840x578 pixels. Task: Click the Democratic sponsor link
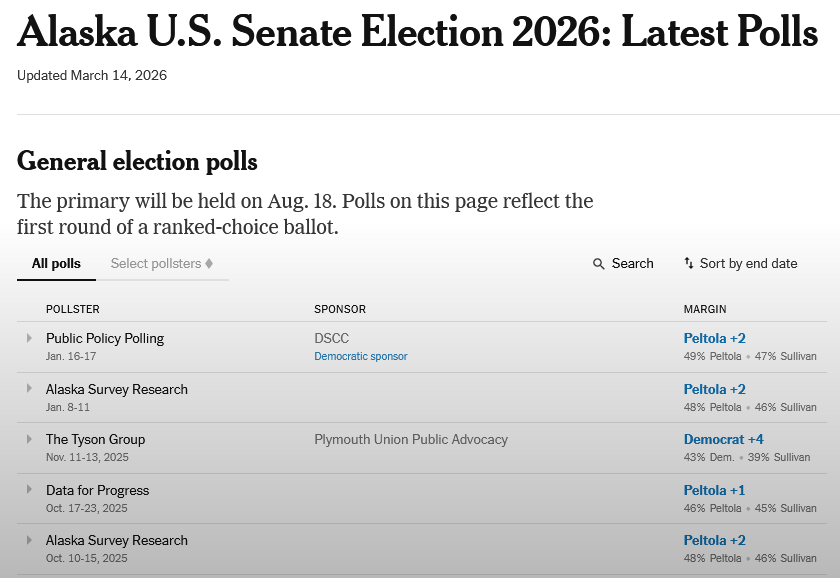360,357
